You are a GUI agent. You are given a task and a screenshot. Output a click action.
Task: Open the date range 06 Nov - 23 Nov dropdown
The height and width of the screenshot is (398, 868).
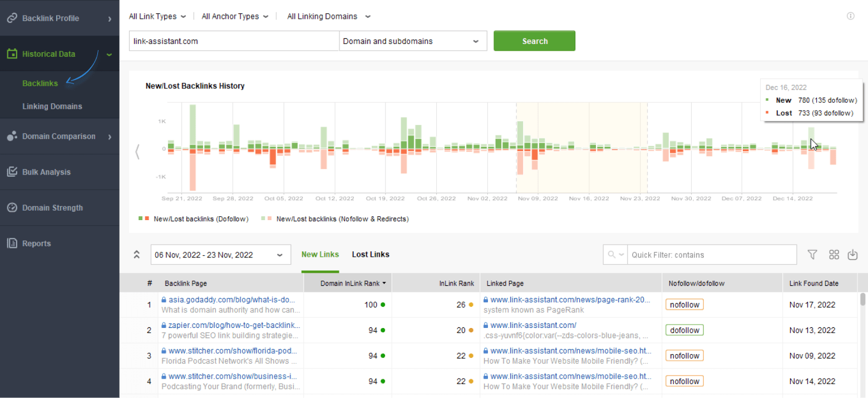point(220,255)
